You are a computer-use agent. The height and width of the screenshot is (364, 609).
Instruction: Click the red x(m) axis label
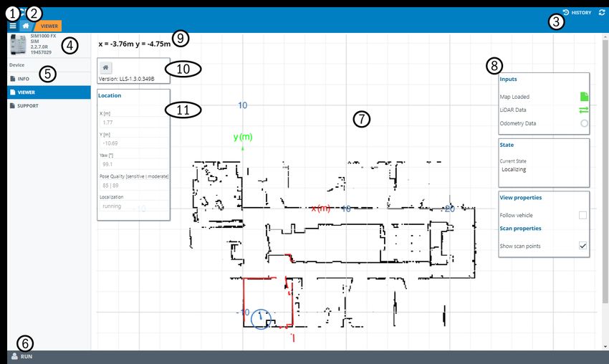(321, 209)
